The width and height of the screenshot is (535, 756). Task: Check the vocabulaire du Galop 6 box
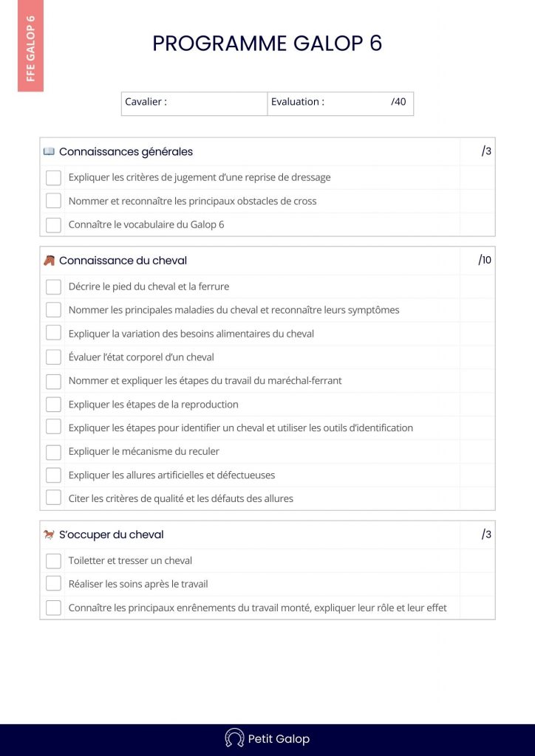[53, 224]
